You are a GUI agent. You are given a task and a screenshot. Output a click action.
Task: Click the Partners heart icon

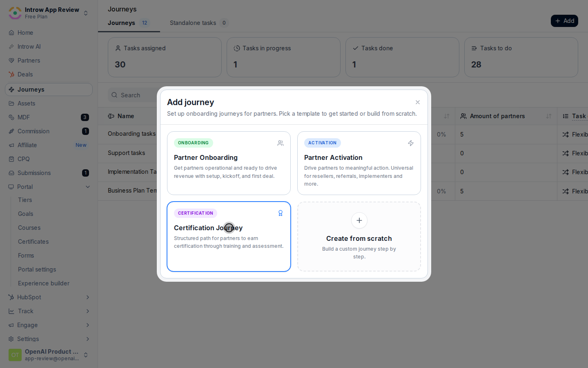click(11, 61)
